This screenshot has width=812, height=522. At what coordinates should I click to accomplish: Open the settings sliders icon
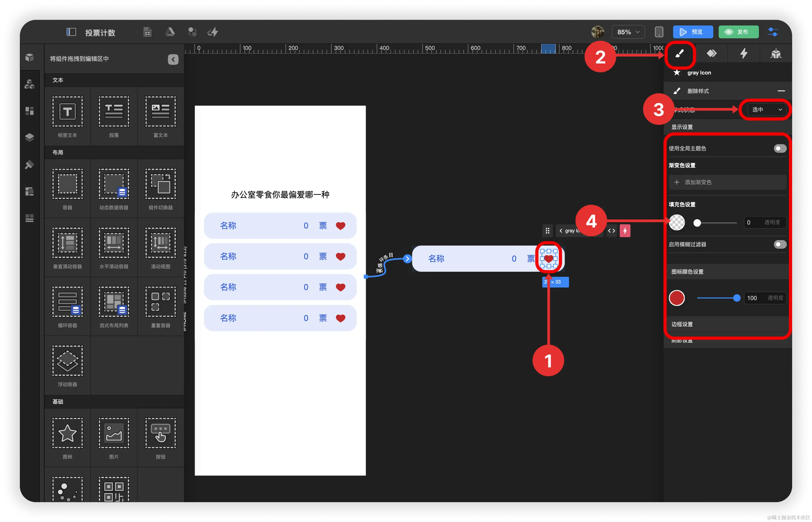pos(773,32)
